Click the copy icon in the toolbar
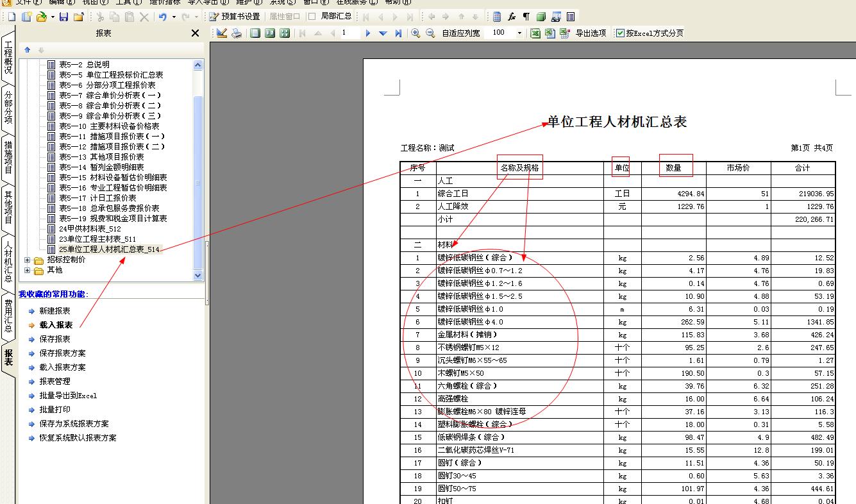The width and height of the screenshot is (856, 504). point(115,17)
